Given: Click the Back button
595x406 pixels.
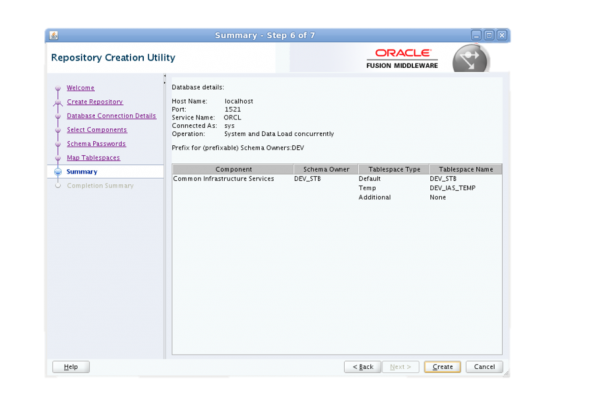Looking at the screenshot, I should 363,367.
